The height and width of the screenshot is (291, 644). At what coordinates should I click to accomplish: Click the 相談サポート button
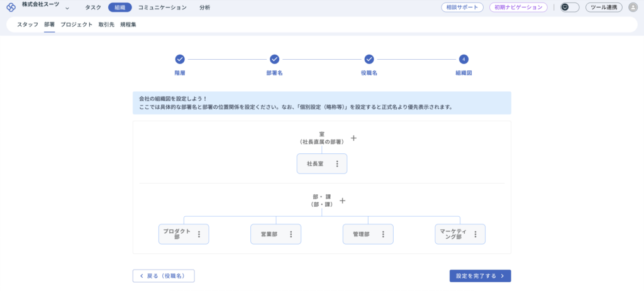(x=462, y=8)
